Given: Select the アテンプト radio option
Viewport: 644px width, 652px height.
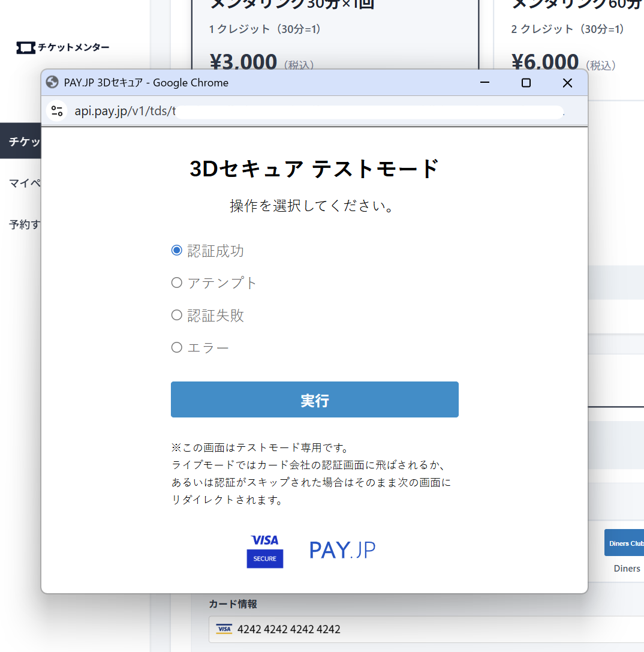Looking at the screenshot, I should click(177, 283).
